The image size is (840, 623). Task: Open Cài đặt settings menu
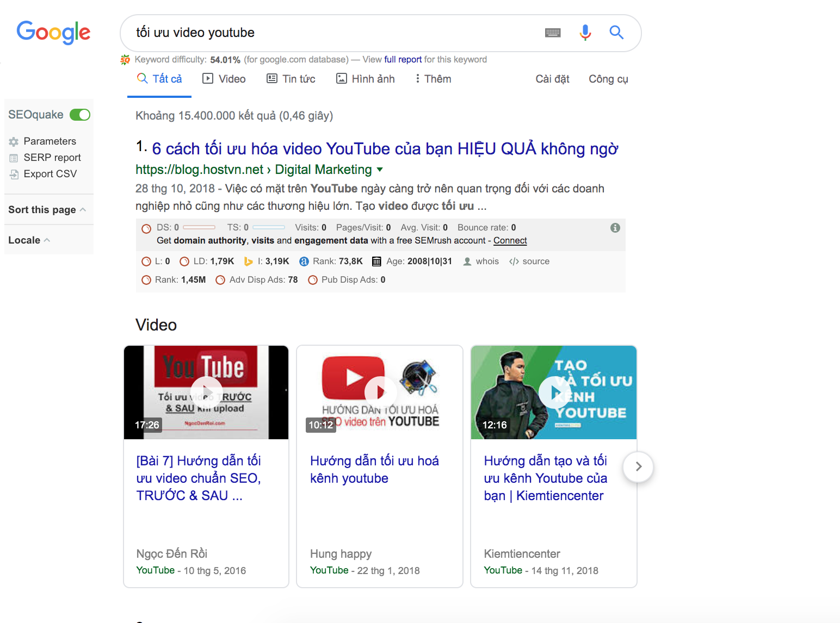click(552, 79)
